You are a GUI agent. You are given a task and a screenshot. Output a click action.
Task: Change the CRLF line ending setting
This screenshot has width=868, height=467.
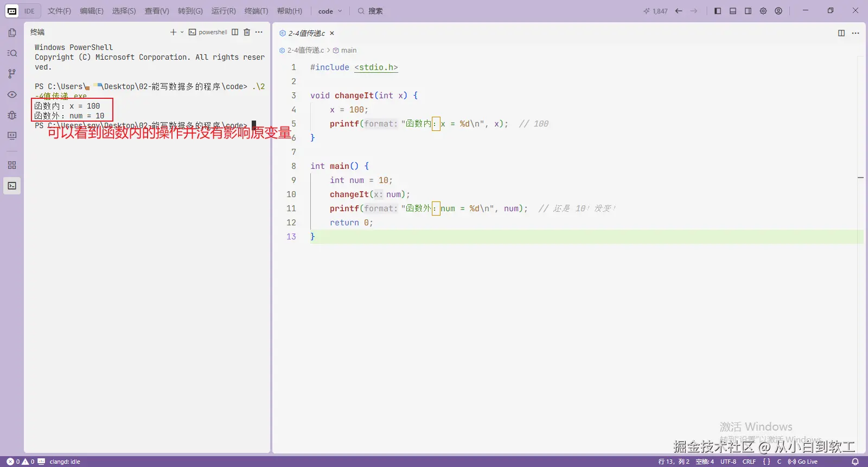click(749, 462)
